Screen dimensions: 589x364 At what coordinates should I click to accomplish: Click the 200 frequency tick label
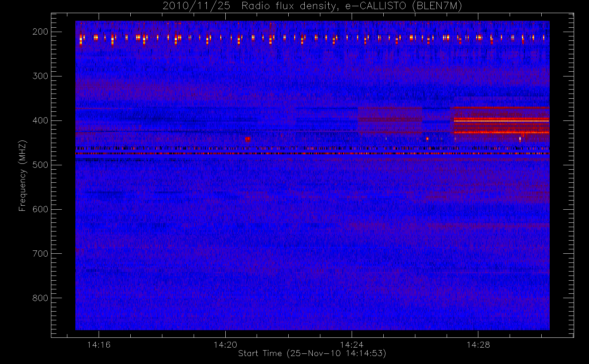coord(40,32)
